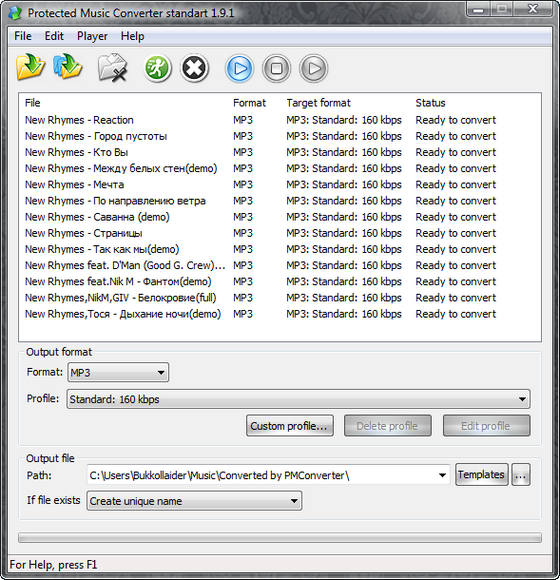
Task: Expand the output Path history arrow
Action: click(x=442, y=475)
